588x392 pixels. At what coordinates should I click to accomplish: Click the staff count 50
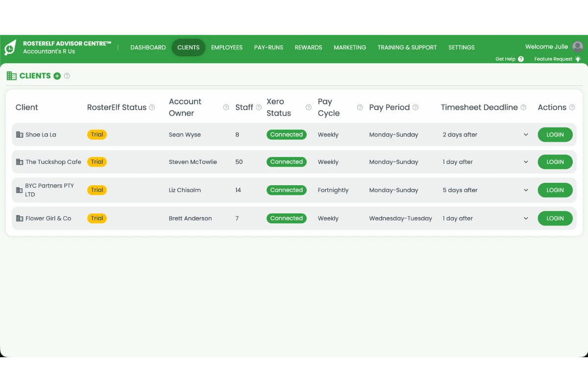239,162
